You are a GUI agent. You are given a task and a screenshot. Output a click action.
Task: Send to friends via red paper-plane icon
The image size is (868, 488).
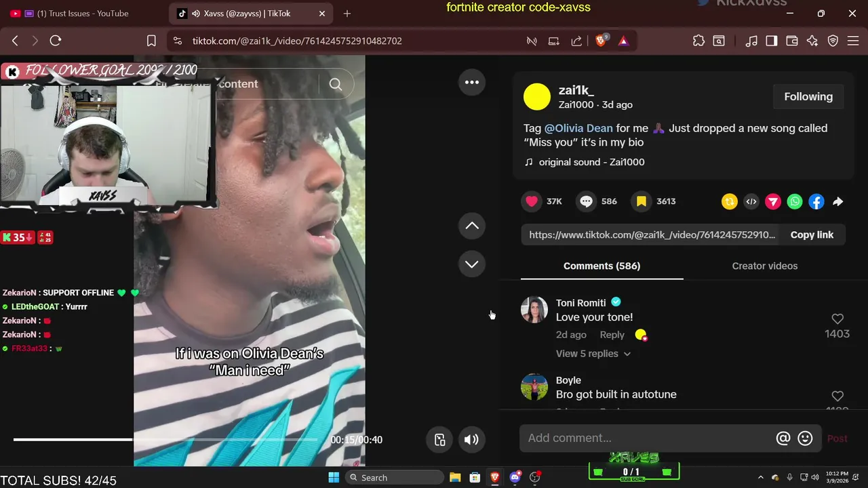click(x=773, y=201)
